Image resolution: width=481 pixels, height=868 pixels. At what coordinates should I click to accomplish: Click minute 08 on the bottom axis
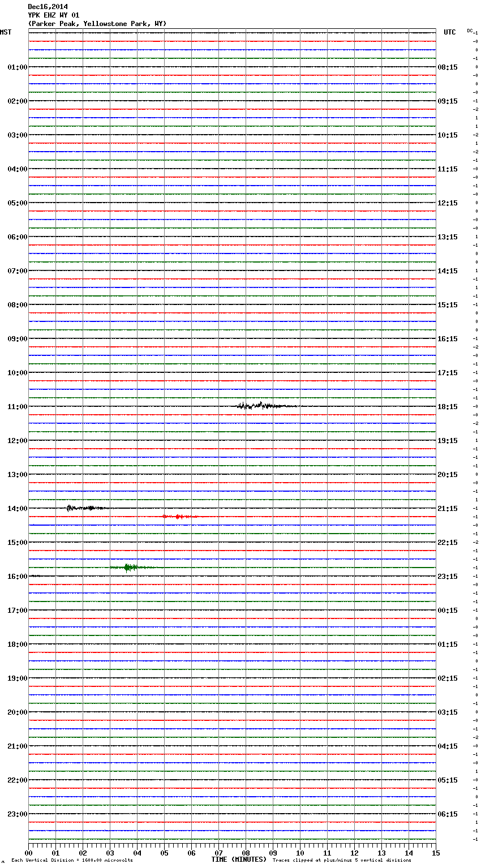246,853
